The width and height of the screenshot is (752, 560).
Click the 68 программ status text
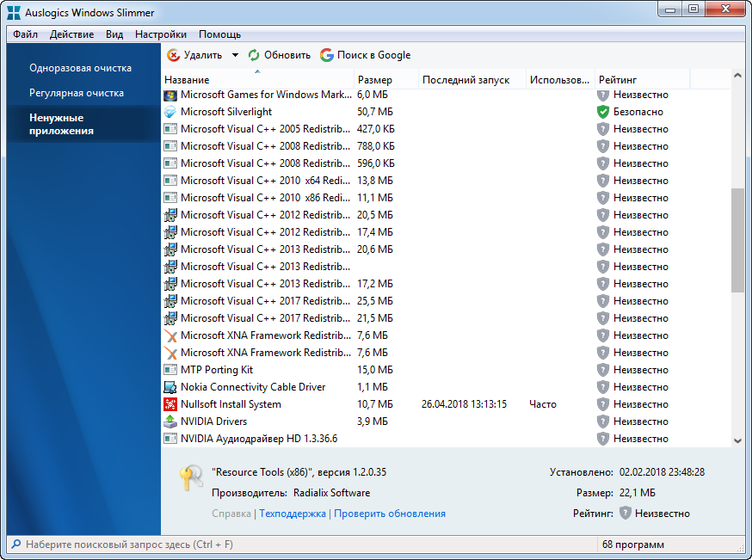pos(632,545)
